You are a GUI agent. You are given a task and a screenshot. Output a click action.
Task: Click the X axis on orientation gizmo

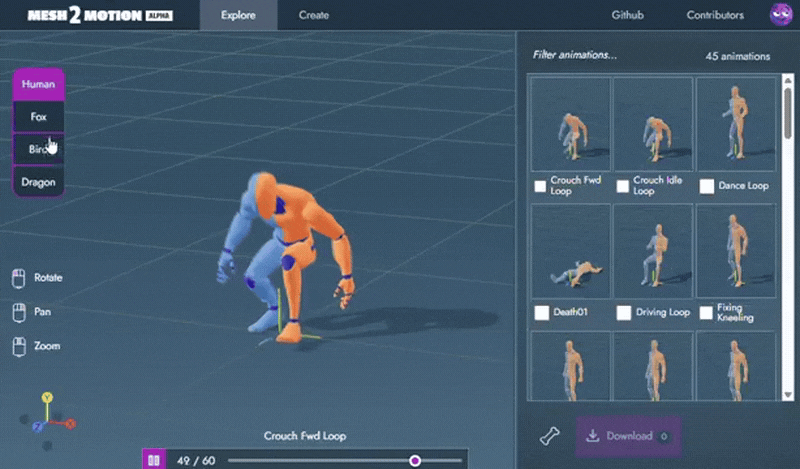[70, 424]
